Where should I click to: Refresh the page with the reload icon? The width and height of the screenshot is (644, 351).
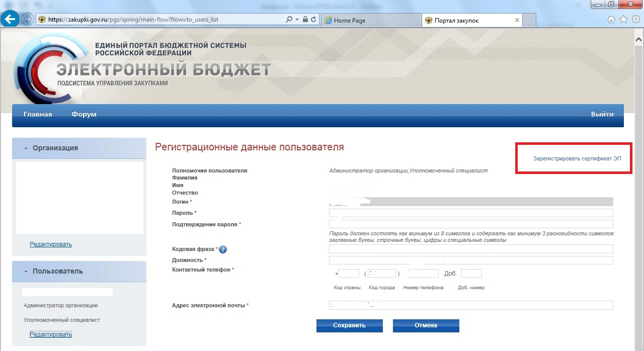tap(313, 20)
